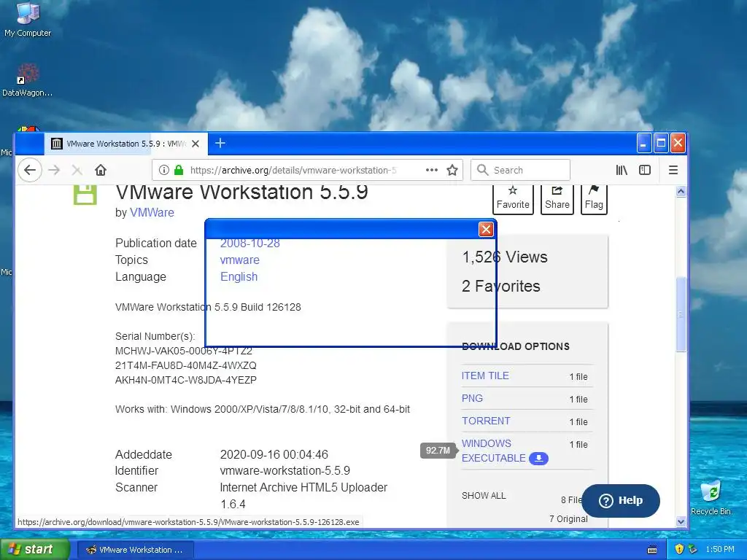Download the WINDOWS EXECUTABLE file
Screen dimensions: 747x560
click(494, 451)
